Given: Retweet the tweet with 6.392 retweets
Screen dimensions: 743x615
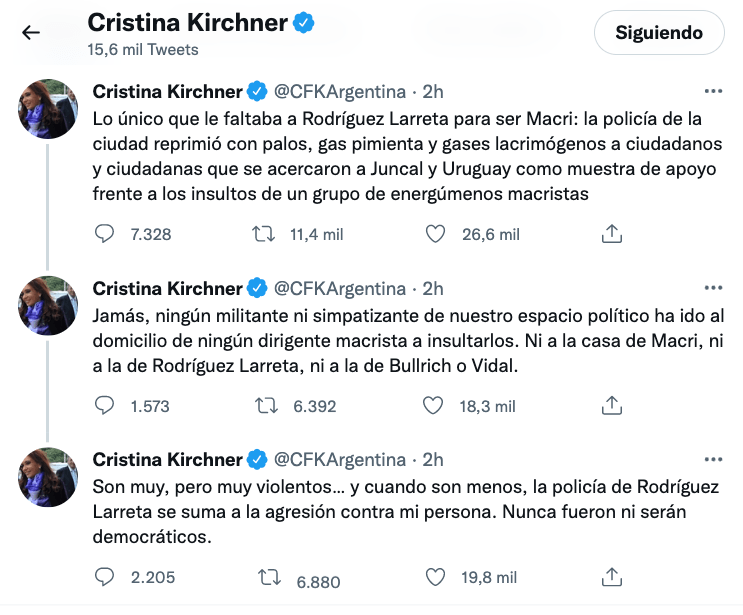Looking at the screenshot, I should 267,406.
